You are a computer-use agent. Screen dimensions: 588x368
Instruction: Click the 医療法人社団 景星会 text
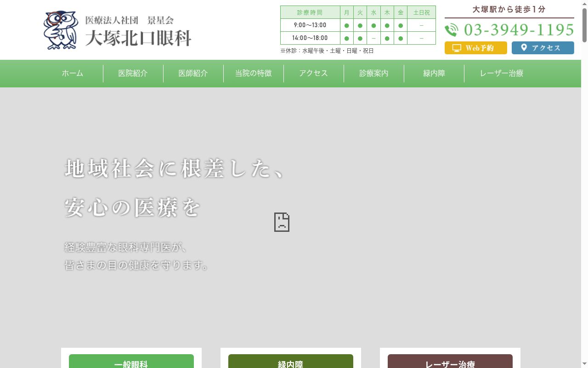point(130,21)
